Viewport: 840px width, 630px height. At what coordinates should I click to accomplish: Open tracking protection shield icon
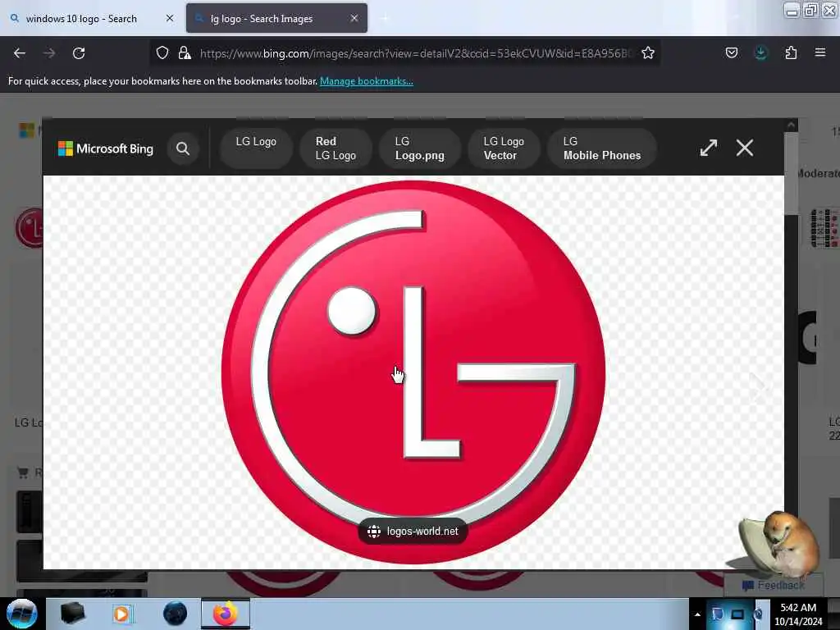click(x=162, y=52)
